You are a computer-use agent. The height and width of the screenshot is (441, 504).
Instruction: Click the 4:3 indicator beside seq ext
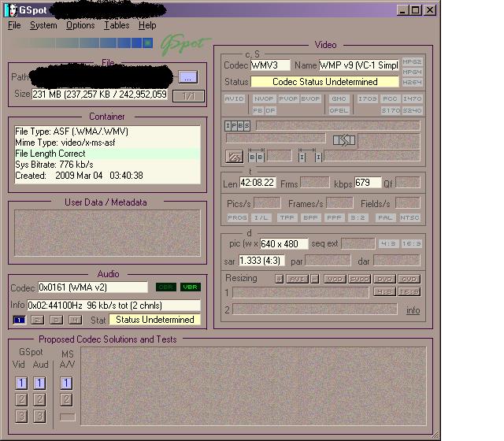tap(388, 243)
